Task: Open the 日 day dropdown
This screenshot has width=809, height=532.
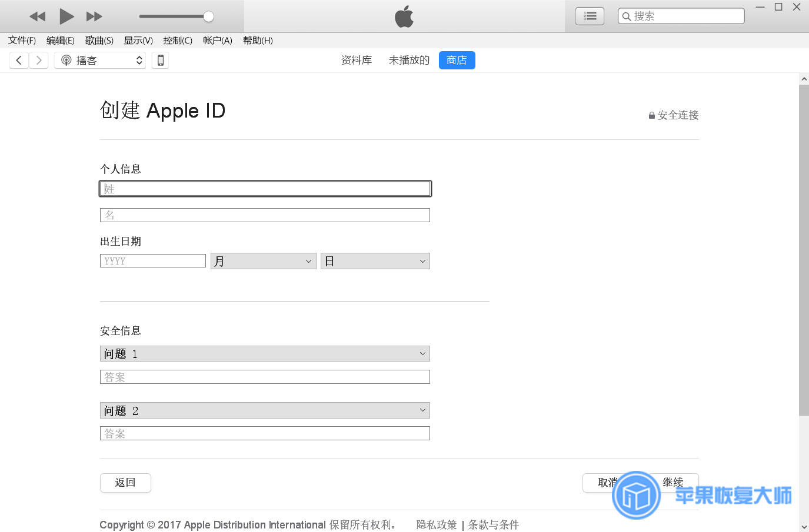Action: 375,261
